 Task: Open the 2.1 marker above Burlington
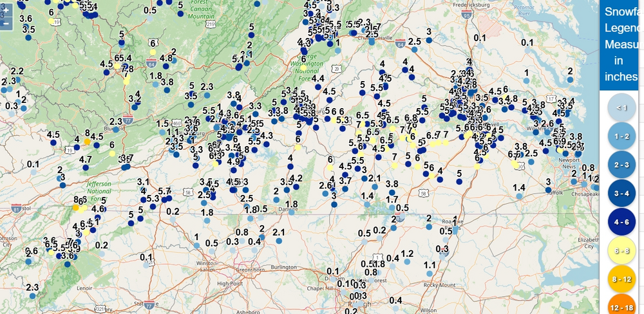point(279,240)
